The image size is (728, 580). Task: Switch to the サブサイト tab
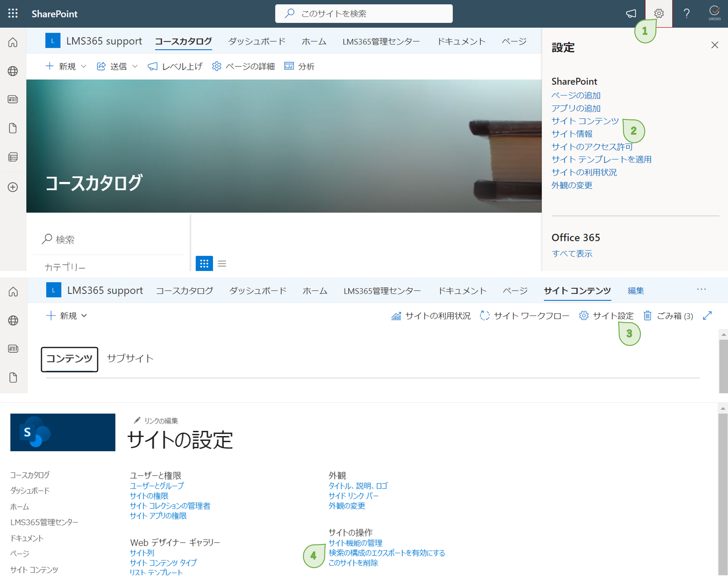pos(130,358)
